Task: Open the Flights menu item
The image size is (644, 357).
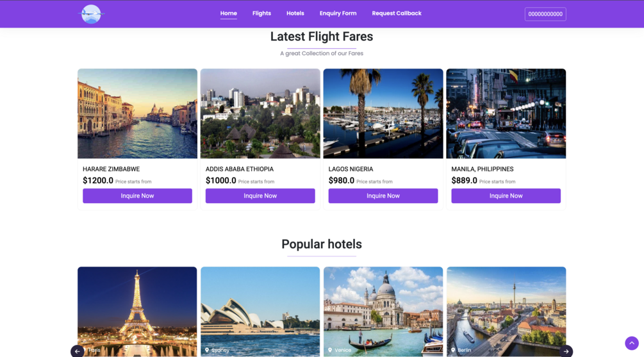Action: 261,13
